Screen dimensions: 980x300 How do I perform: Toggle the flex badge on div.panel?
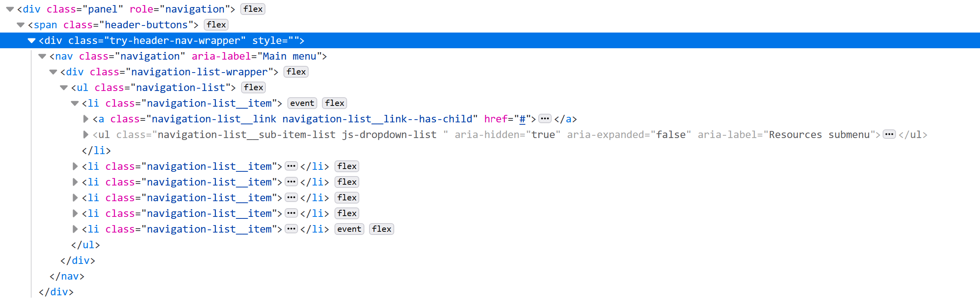click(x=252, y=9)
